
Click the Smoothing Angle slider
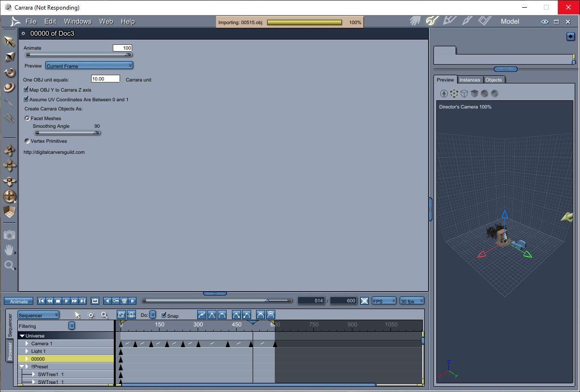point(67,133)
